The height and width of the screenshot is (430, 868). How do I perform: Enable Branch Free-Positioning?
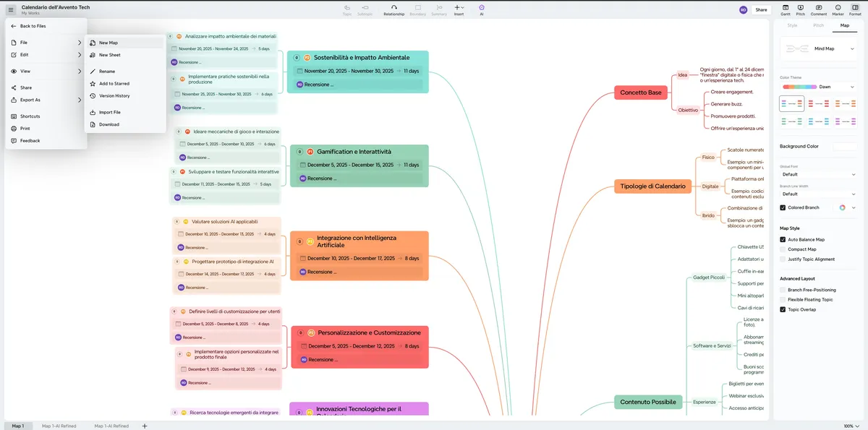[x=783, y=290]
